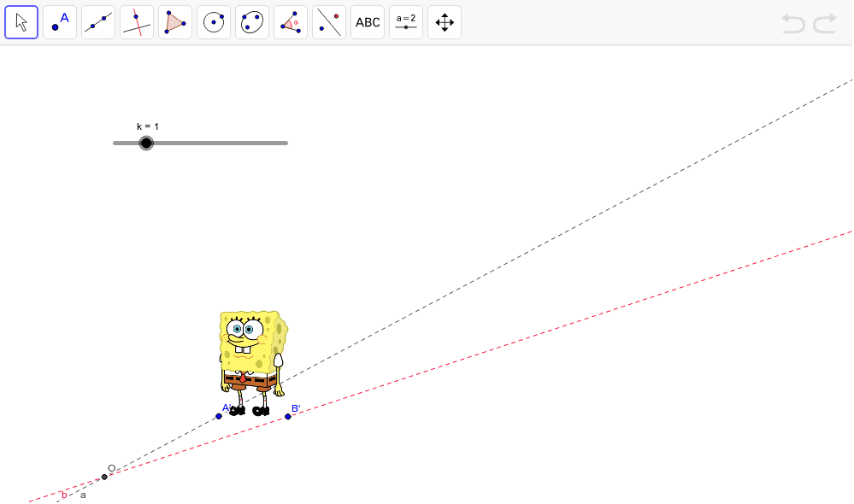
Task: Click the gray label a
Action: 83,495
